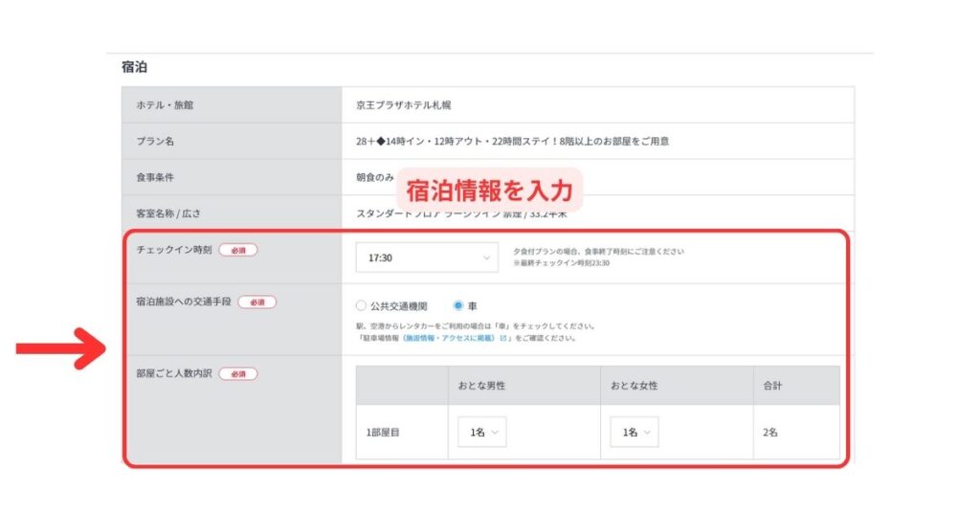Click the 朝食のみ meal condition value
980x515 pixels.
[x=374, y=177]
